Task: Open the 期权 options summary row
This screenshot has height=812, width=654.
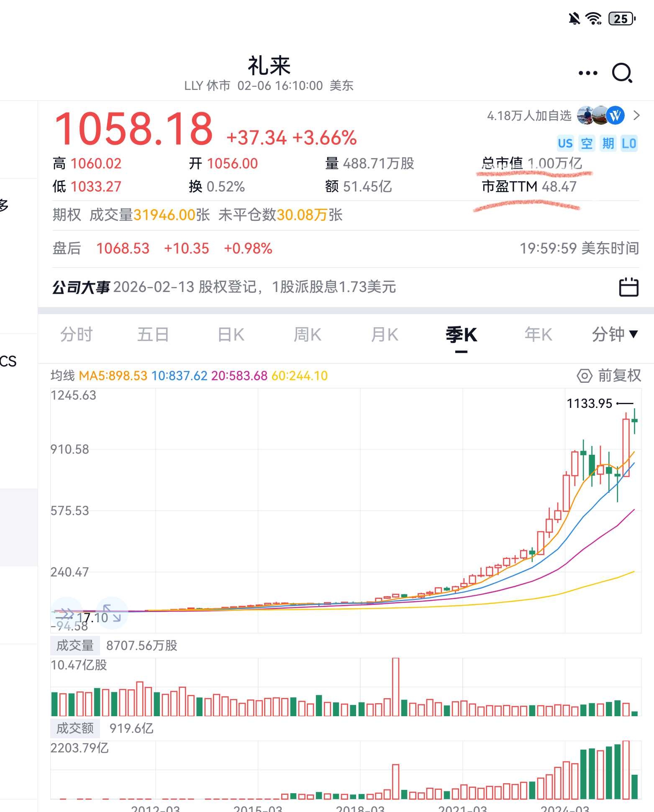Action: click(x=346, y=215)
